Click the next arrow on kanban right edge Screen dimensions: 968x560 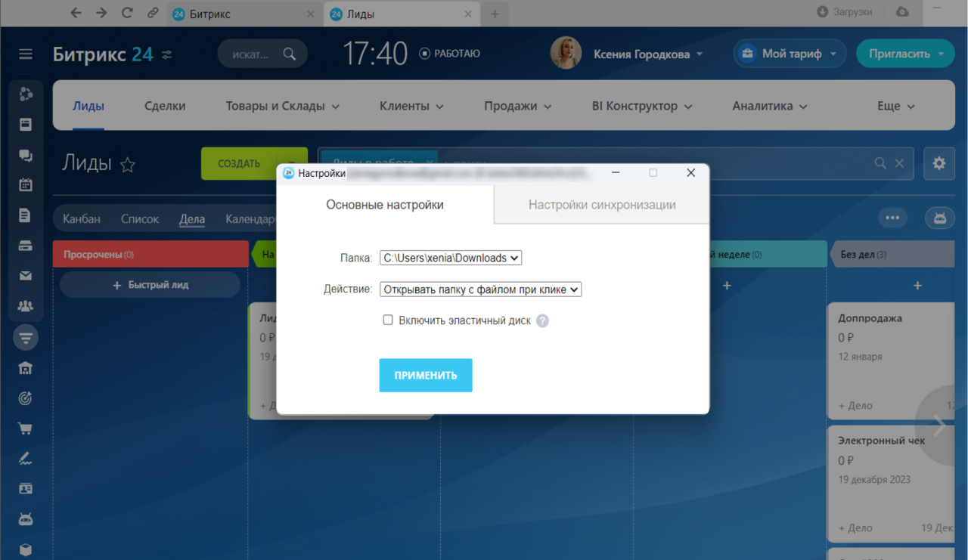tap(940, 425)
